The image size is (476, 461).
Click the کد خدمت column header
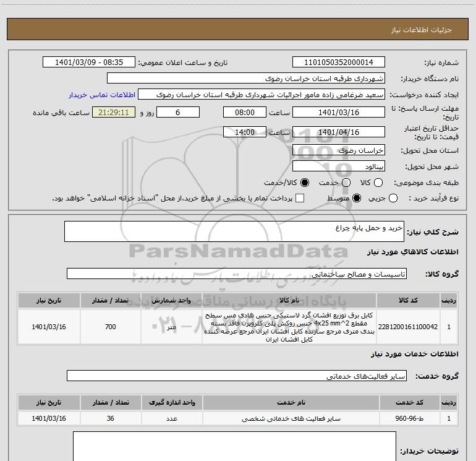click(x=409, y=402)
